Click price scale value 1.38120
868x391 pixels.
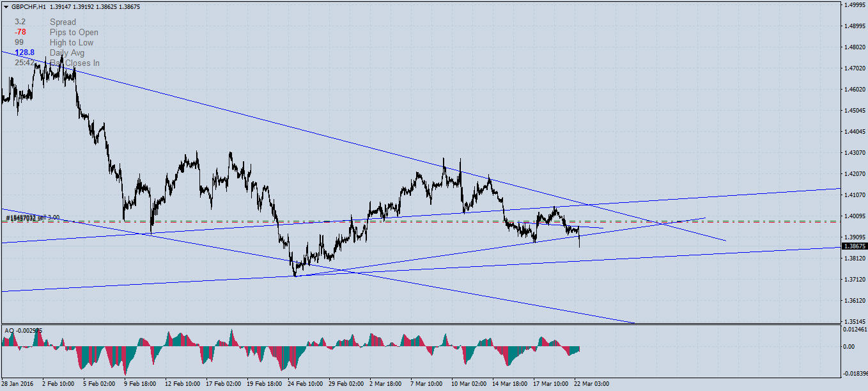click(855, 259)
